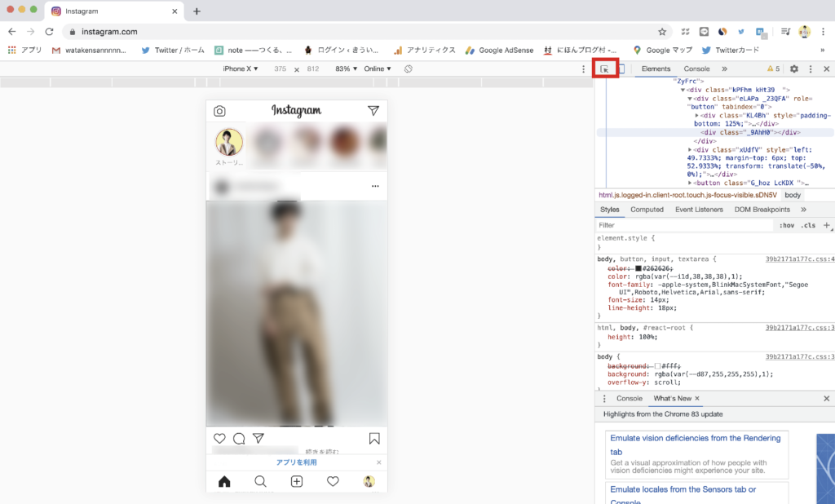The width and height of the screenshot is (835, 504).
Task: Open a new Chrome tab
Action: [197, 11]
